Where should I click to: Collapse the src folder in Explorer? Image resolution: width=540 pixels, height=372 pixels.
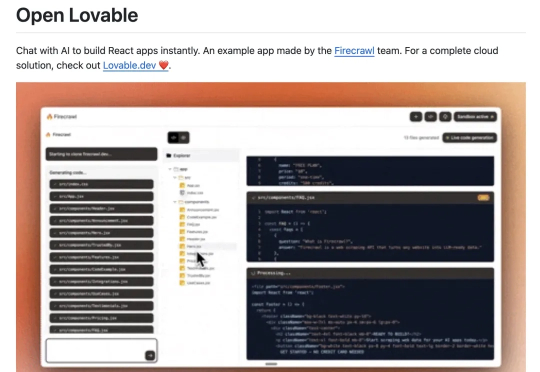pos(175,177)
